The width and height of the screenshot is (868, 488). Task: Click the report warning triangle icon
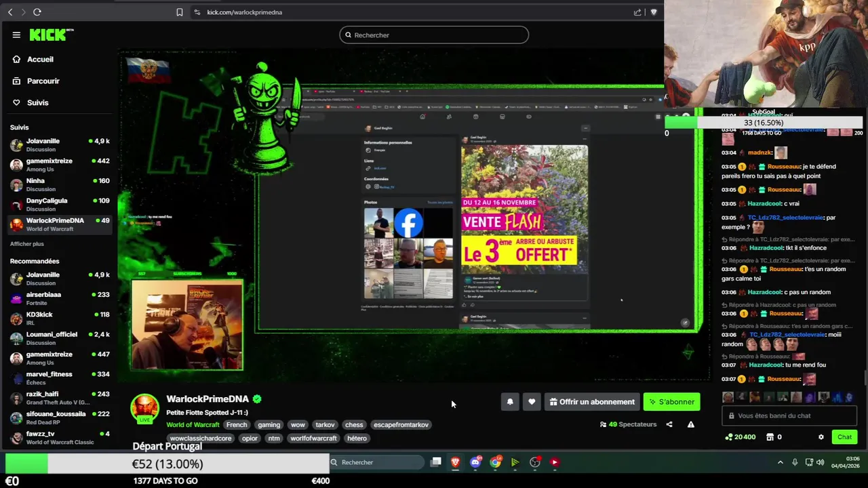point(690,424)
